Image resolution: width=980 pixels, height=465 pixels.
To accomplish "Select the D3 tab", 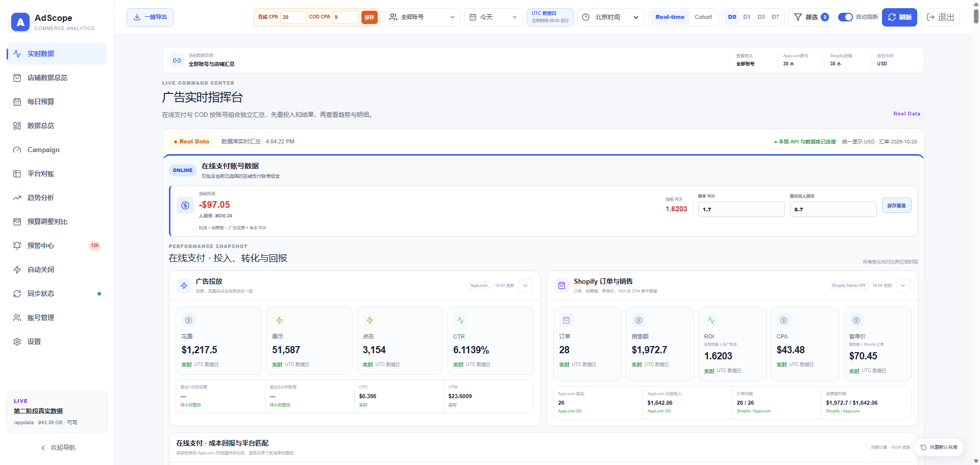I will (x=761, y=17).
